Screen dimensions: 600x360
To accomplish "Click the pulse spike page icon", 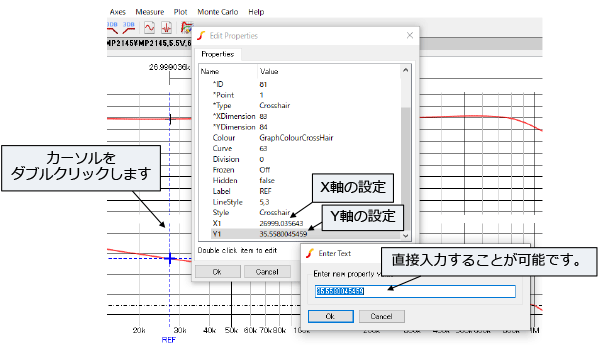I will 166,28.
